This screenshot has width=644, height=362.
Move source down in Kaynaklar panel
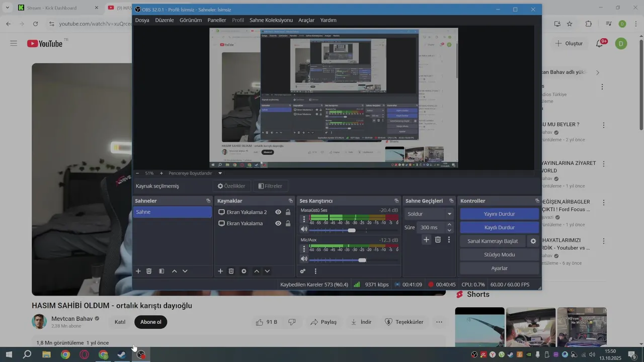(267, 271)
